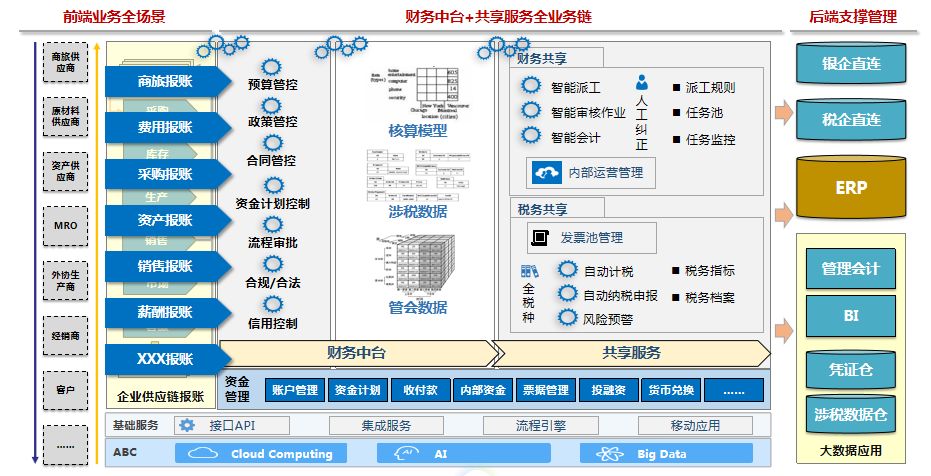Click the cloud icon beside Cloud Computing

click(203, 454)
